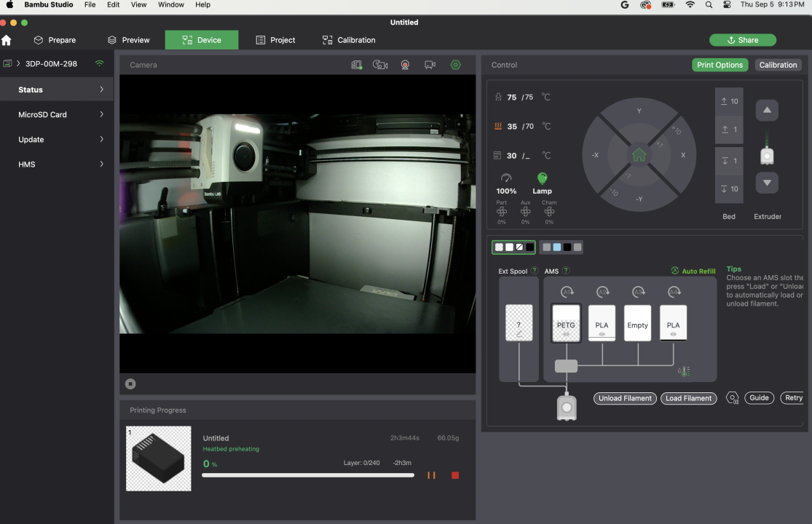Expand the MicroSD Card section

(57, 114)
